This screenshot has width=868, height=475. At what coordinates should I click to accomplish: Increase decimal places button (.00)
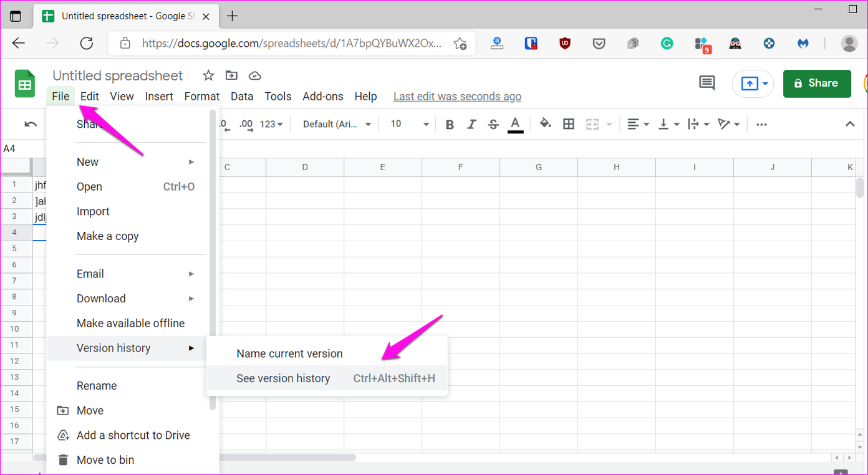[x=246, y=124]
